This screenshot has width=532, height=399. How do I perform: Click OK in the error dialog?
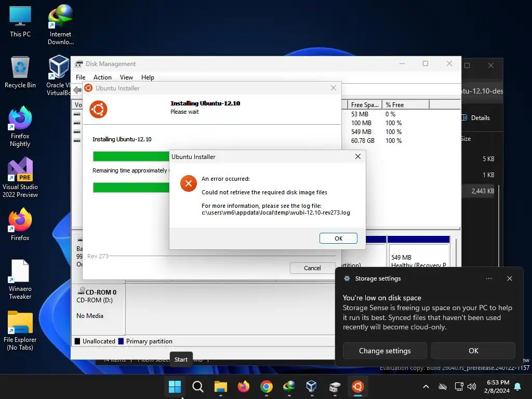coord(338,238)
